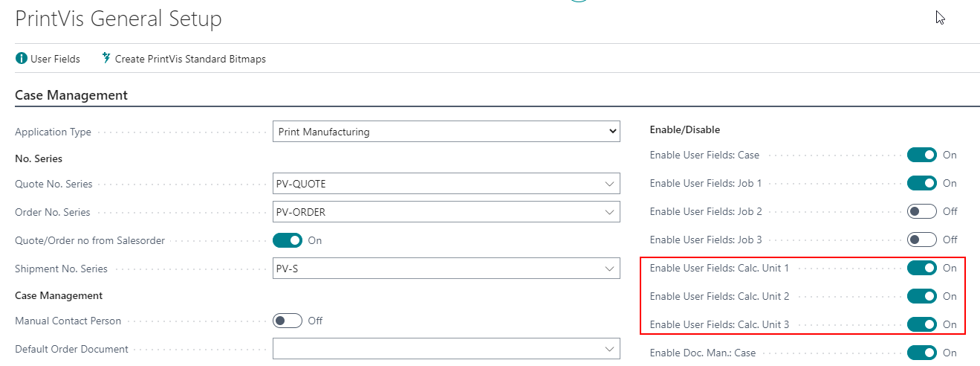The height and width of the screenshot is (366, 980).
Task: Click the Print Manufacturing value text
Action: click(324, 132)
